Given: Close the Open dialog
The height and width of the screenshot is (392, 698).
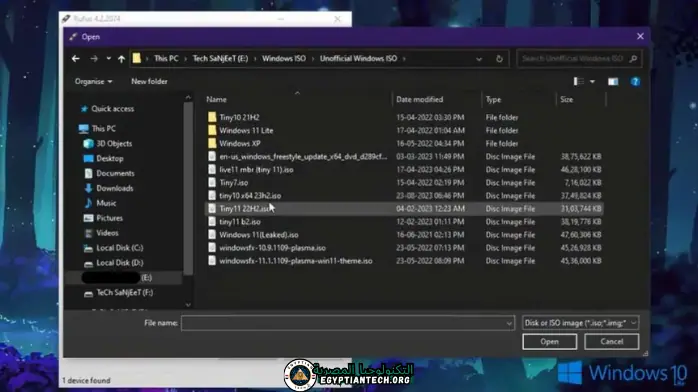Looking at the screenshot, I should click(640, 36).
